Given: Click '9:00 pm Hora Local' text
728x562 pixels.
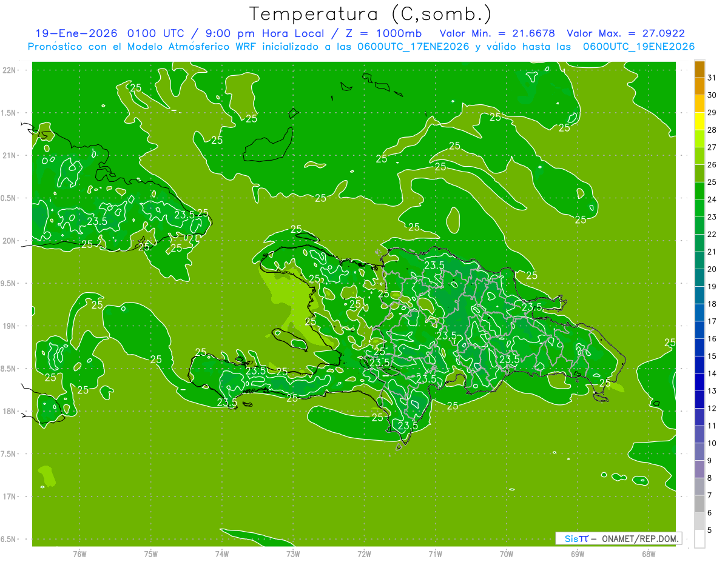Looking at the screenshot, I should tap(266, 33).
